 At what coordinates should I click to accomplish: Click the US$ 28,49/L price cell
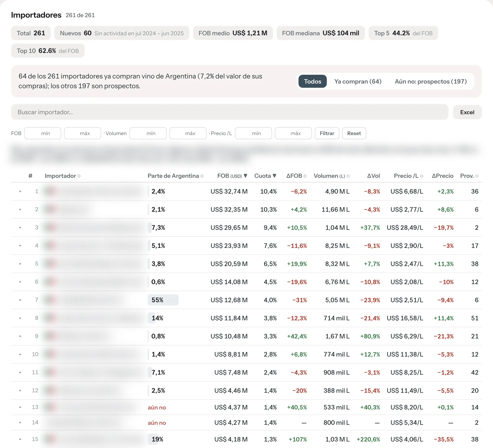click(x=405, y=228)
